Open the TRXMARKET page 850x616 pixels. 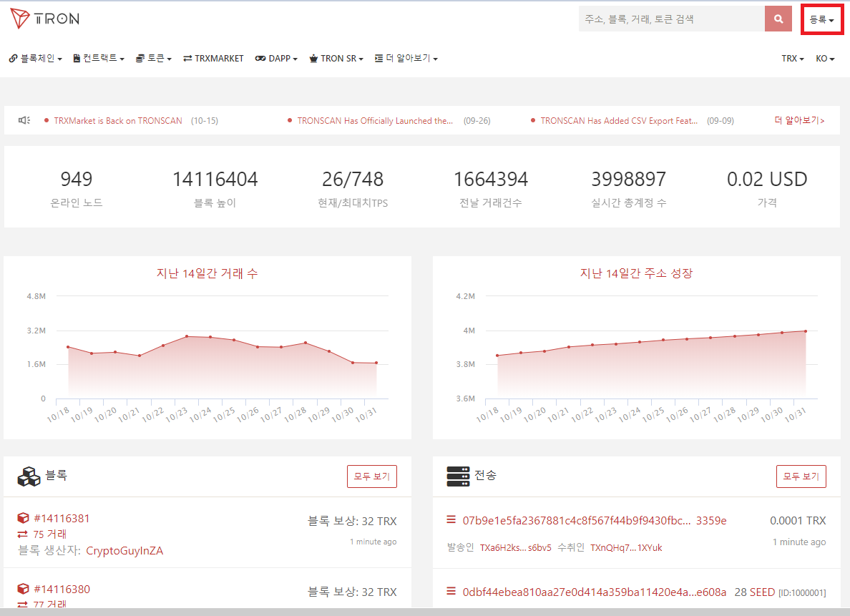pyautogui.click(x=214, y=58)
